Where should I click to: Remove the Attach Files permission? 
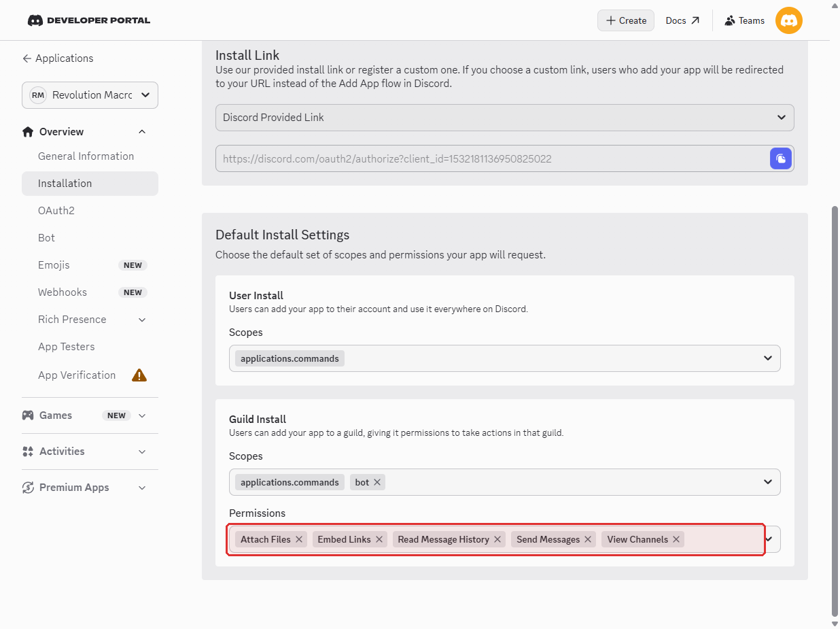[299, 539]
